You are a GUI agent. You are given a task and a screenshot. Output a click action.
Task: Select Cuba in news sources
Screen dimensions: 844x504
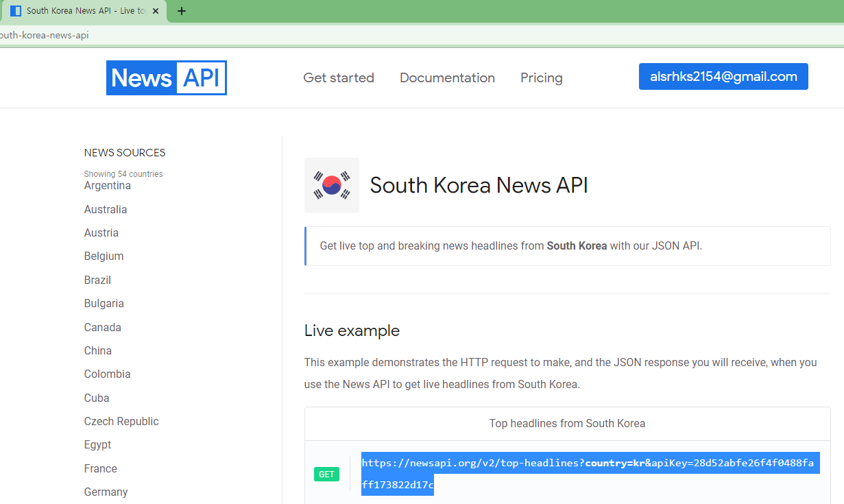point(97,398)
